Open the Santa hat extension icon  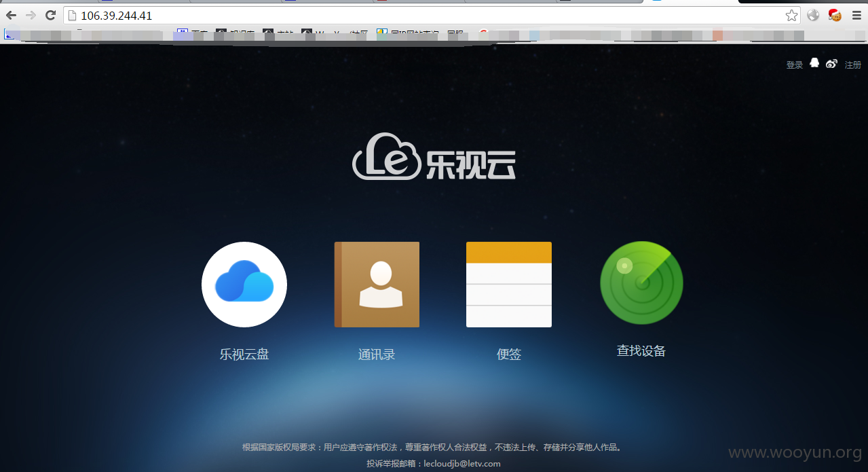pos(835,15)
